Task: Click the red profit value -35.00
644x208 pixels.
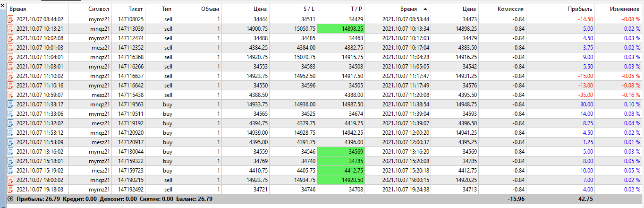Action: coord(585,95)
